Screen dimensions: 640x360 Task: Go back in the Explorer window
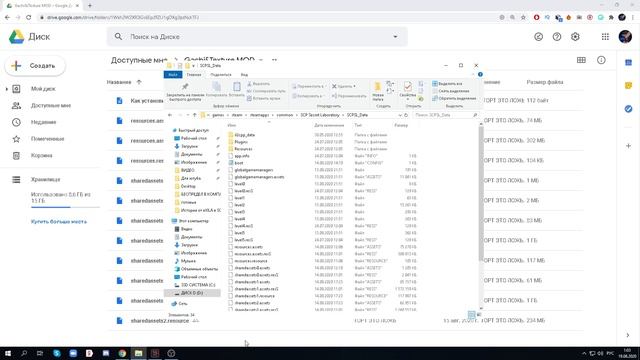coord(170,115)
